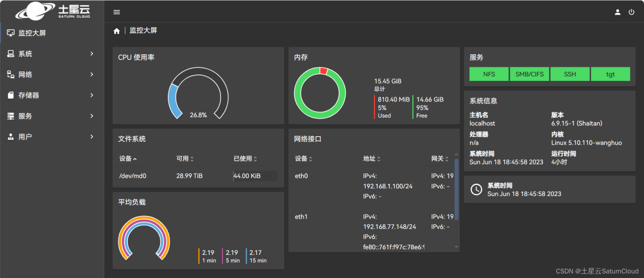
Task: Toggle the hamburger sidebar menu icon
Action: point(117,12)
